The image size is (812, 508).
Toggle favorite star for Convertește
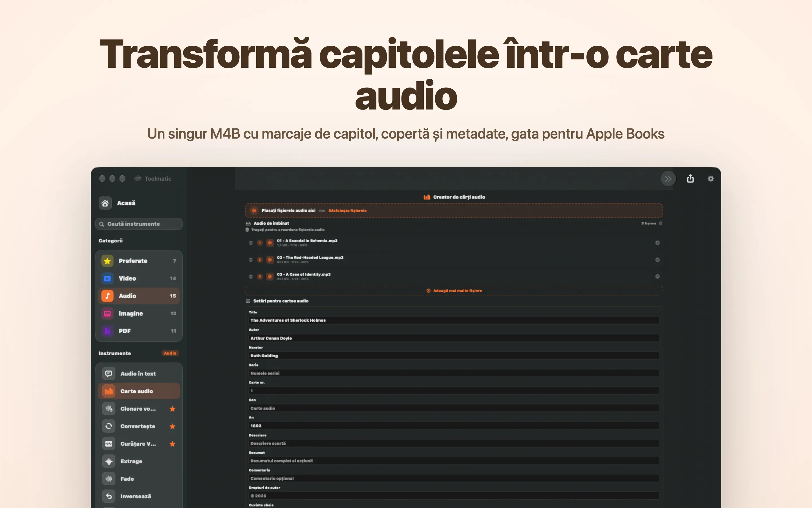point(173,426)
